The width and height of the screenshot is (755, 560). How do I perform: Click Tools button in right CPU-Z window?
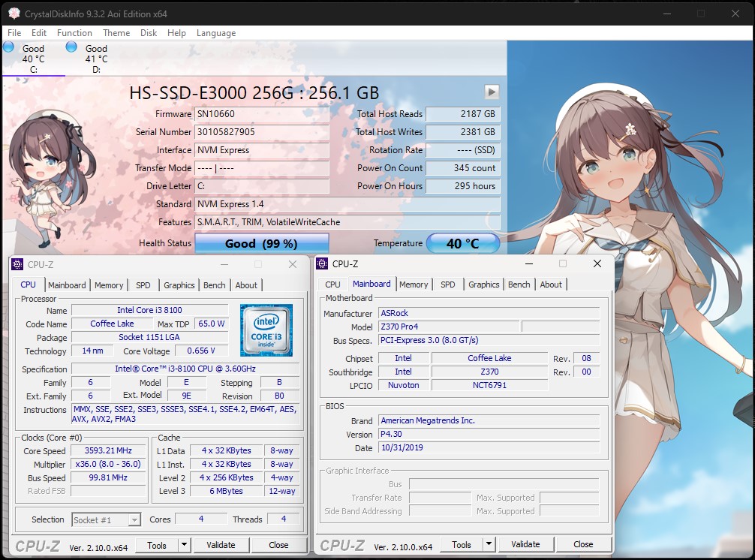coord(462,544)
